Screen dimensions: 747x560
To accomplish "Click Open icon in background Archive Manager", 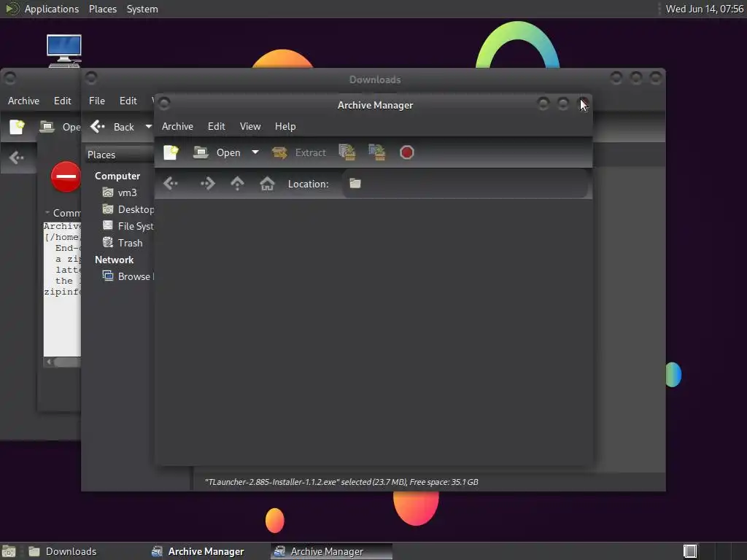I will pyautogui.click(x=60, y=127).
